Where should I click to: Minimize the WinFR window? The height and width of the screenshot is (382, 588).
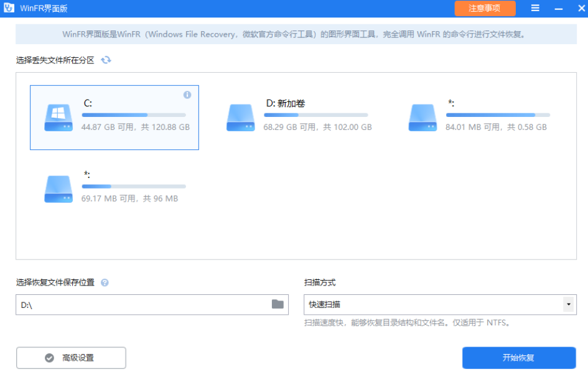(558, 8)
